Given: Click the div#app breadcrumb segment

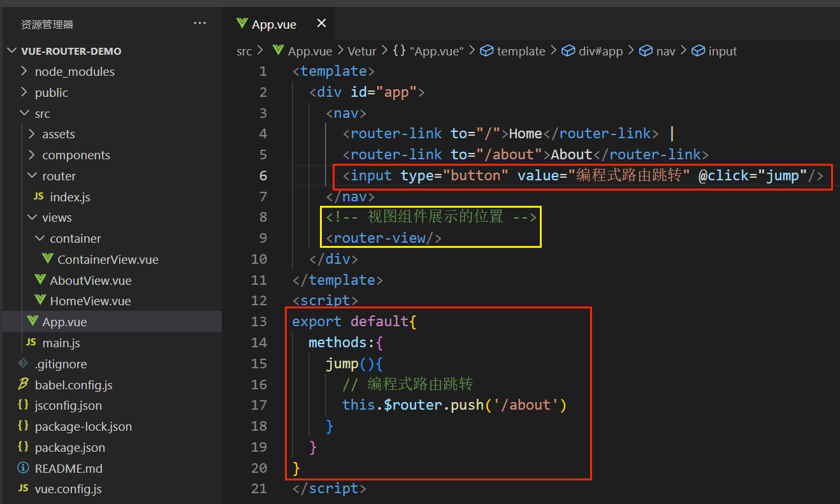Looking at the screenshot, I should click(591, 51).
